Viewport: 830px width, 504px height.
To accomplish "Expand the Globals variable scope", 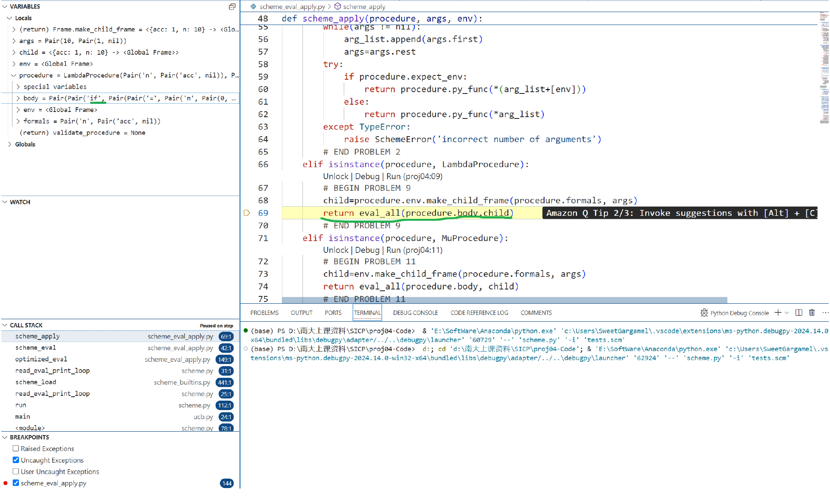I will (9, 144).
